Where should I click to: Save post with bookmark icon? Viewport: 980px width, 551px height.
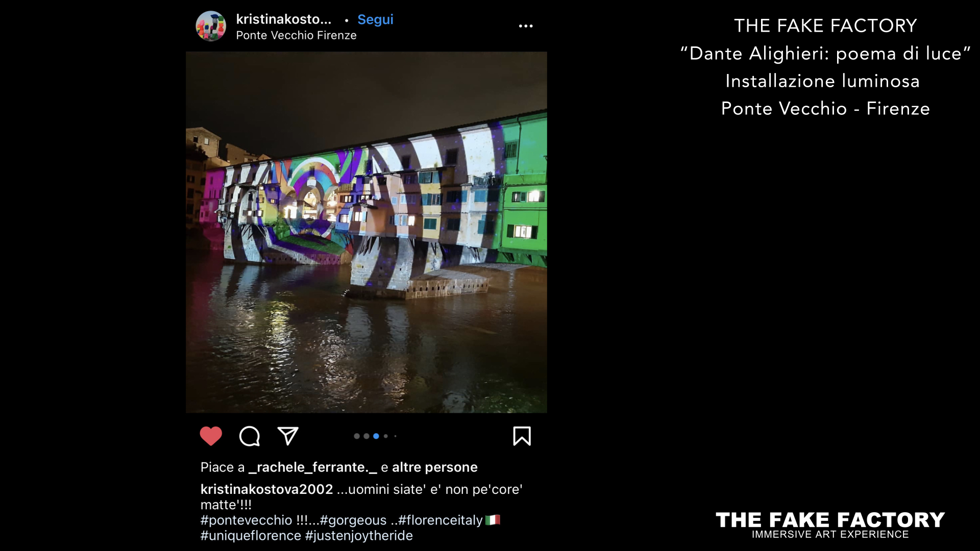(522, 436)
